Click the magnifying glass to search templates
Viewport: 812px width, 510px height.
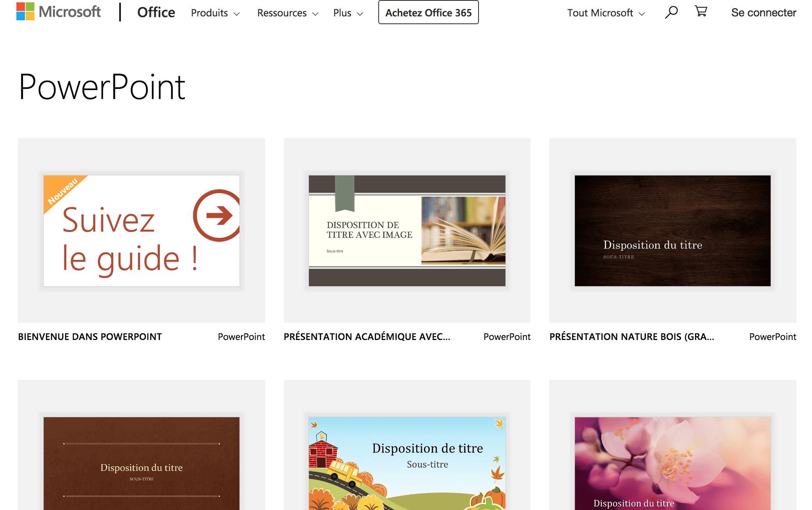(x=670, y=12)
